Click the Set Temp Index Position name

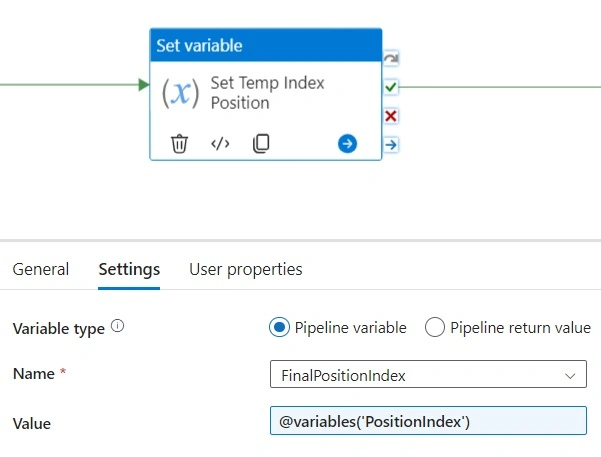[x=268, y=93]
